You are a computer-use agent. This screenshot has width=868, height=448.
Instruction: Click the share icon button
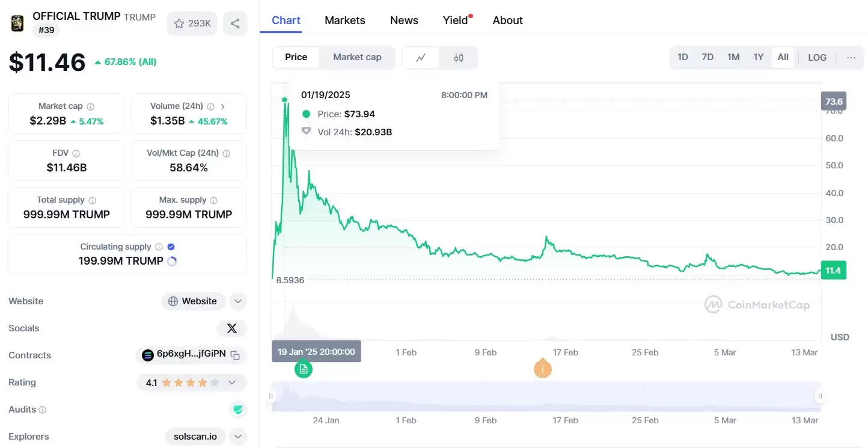click(x=235, y=23)
